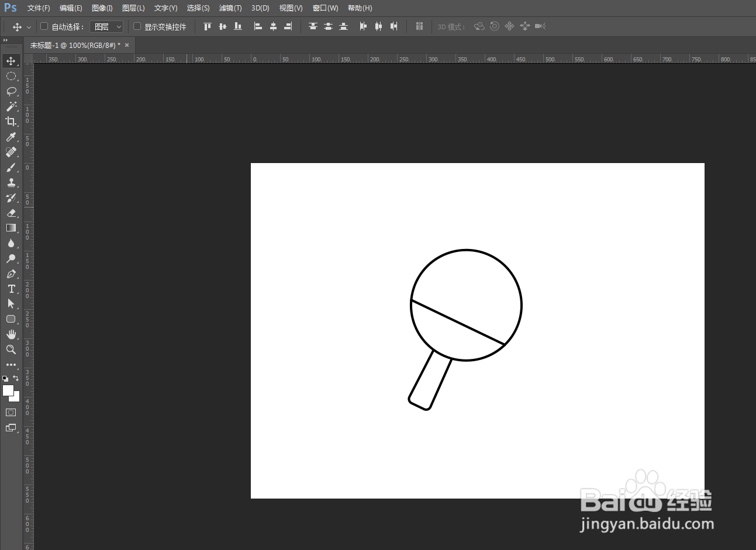Select the Brush tool
The width and height of the screenshot is (756, 550).
(11, 167)
